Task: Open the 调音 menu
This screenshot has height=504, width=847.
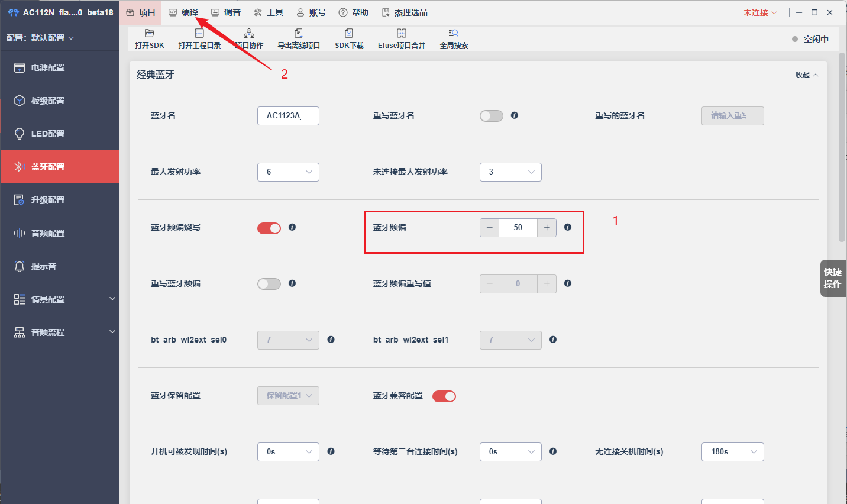Action: [226, 12]
